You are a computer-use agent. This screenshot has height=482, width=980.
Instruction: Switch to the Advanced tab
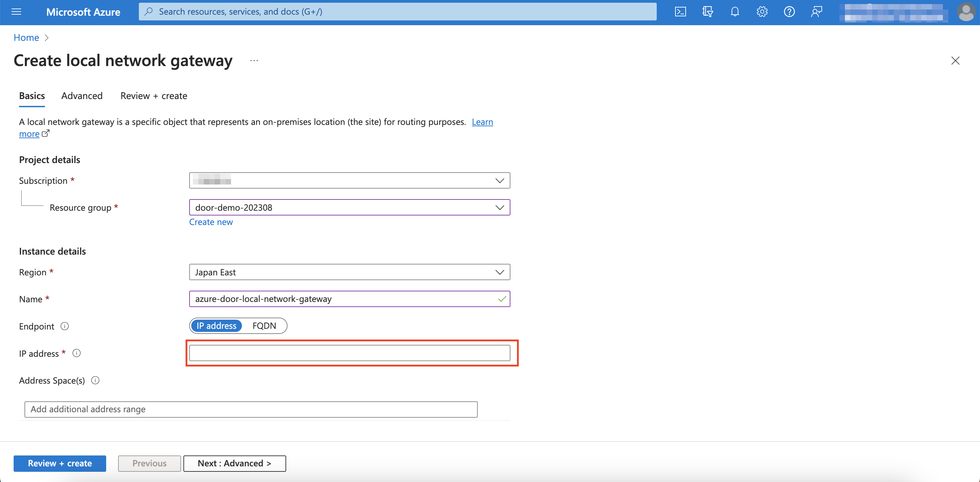coord(81,96)
